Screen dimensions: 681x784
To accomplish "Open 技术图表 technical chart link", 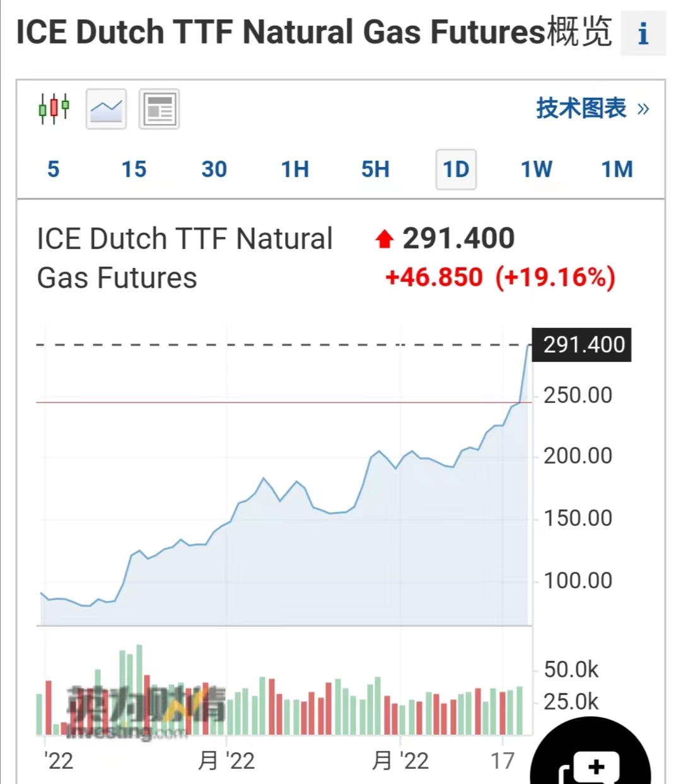I will click(581, 108).
